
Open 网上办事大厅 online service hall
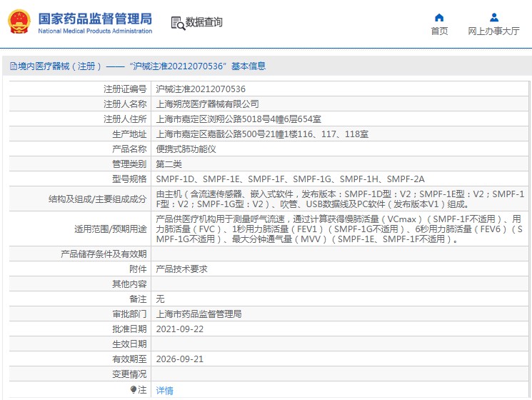(493, 31)
